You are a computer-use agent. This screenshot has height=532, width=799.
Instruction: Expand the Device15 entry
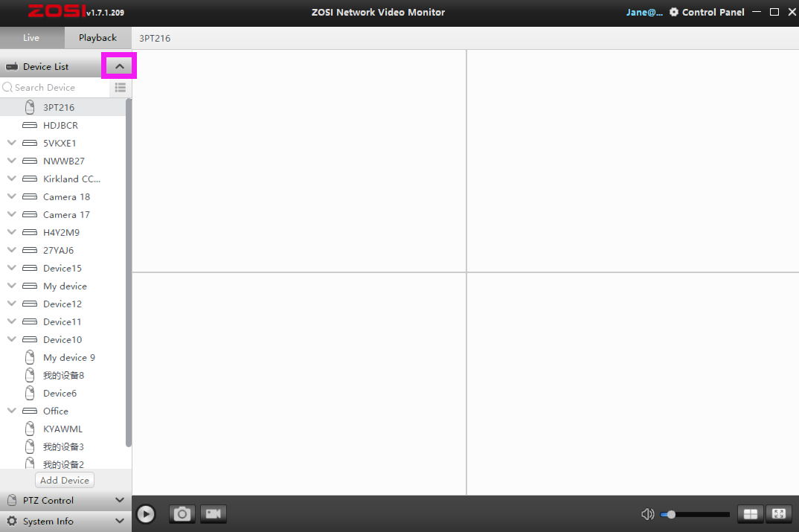coord(12,268)
